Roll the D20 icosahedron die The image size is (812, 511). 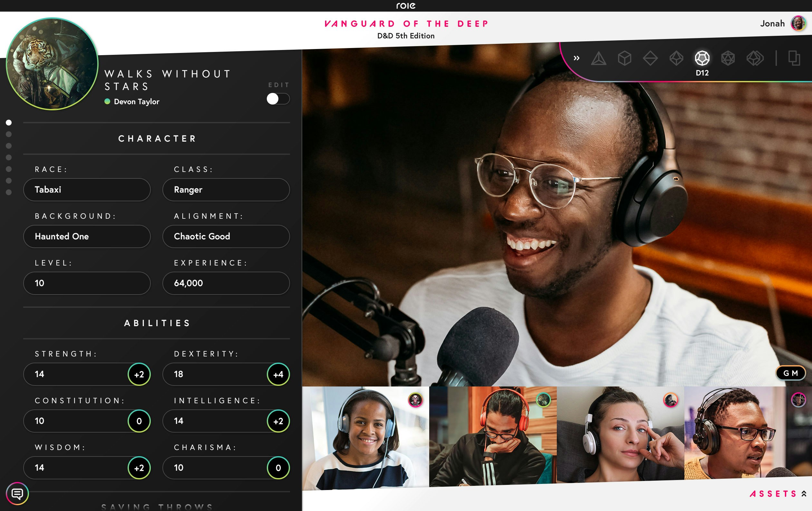tap(728, 58)
